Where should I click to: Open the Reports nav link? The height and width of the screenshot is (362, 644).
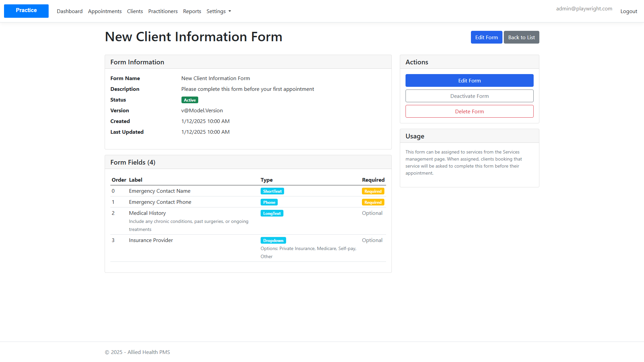(192, 11)
